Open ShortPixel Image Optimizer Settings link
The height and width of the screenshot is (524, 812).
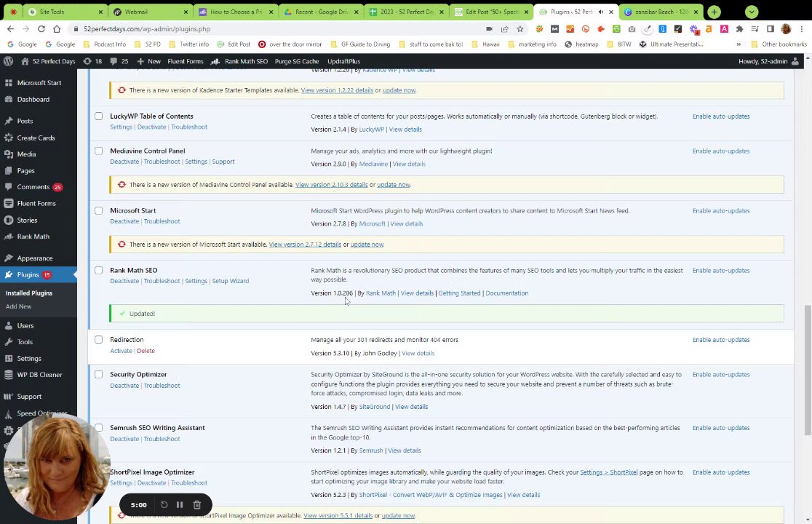[x=122, y=483]
